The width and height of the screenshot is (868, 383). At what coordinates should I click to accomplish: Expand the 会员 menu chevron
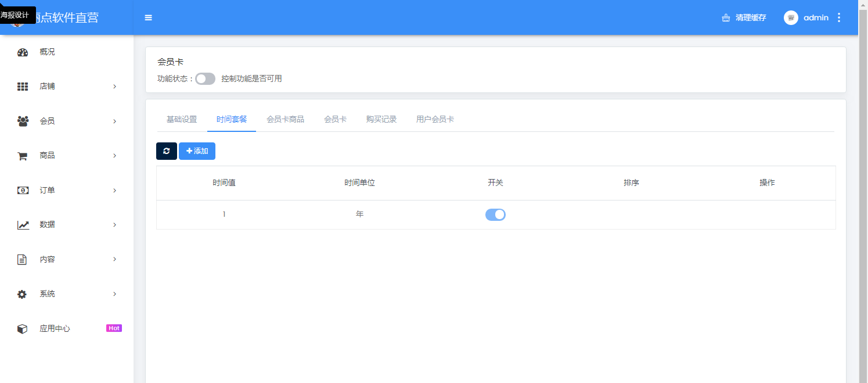[114, 121]
